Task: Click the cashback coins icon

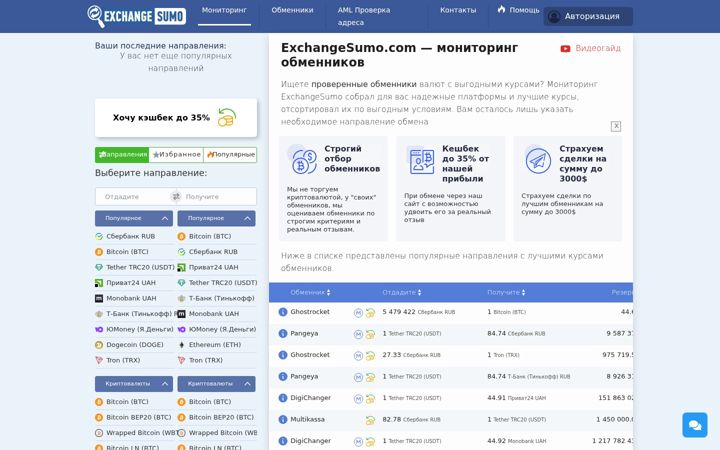Action: click(226, 117)
